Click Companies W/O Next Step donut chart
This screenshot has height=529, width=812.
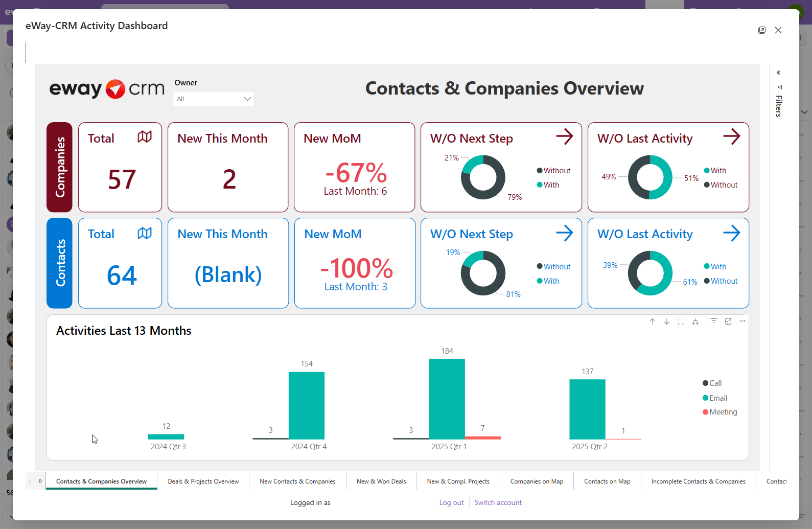(483, 177)
